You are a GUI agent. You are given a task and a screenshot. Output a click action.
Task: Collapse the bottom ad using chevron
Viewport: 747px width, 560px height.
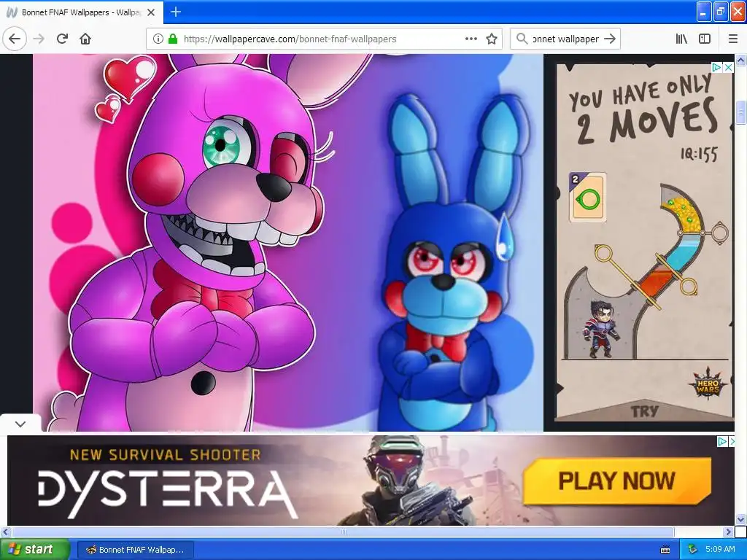click(20, 424)
